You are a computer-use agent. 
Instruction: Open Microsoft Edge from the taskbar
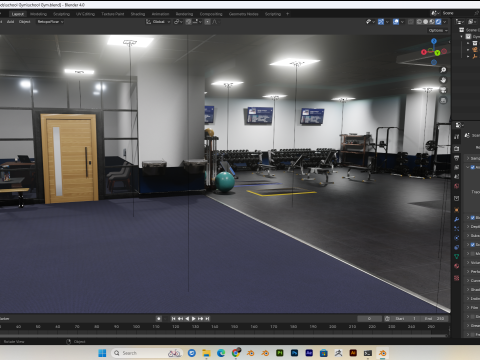pyautogui.click(x=221, y=353)
